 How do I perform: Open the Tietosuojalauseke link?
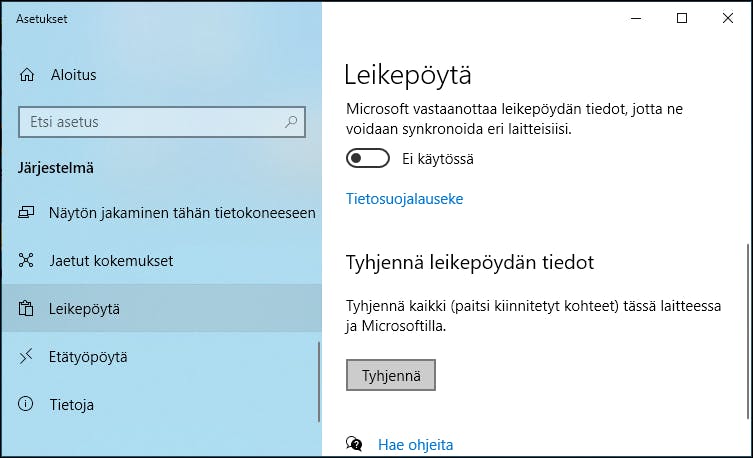[x=405, y=199]
